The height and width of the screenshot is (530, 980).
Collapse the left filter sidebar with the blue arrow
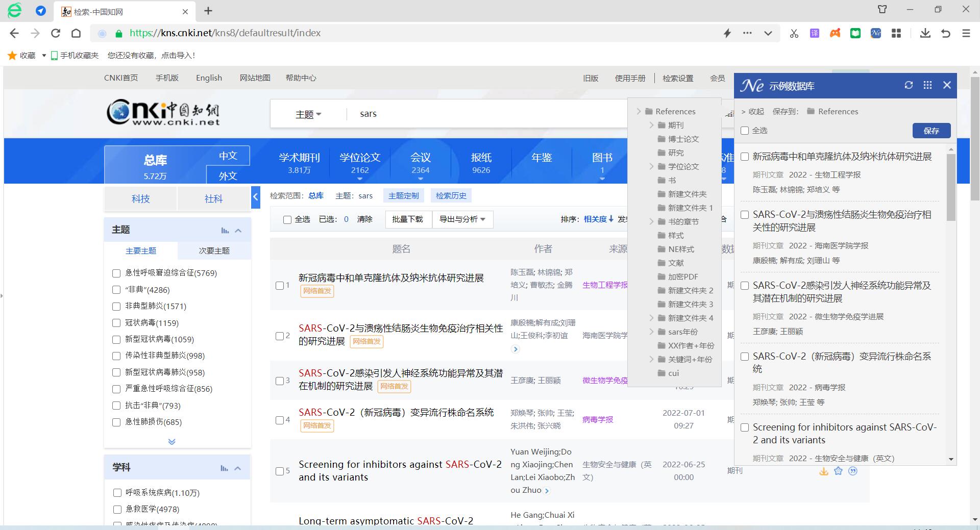click(256, 197)
